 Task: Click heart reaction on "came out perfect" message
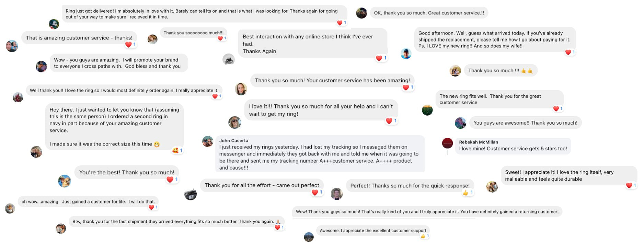pyautogui.click(x=315, y=192)
